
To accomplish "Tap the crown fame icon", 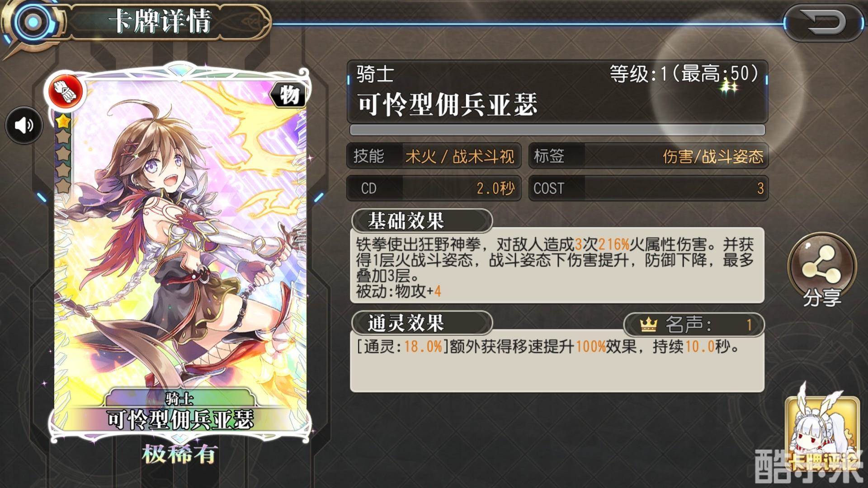I will coord(648,324).
